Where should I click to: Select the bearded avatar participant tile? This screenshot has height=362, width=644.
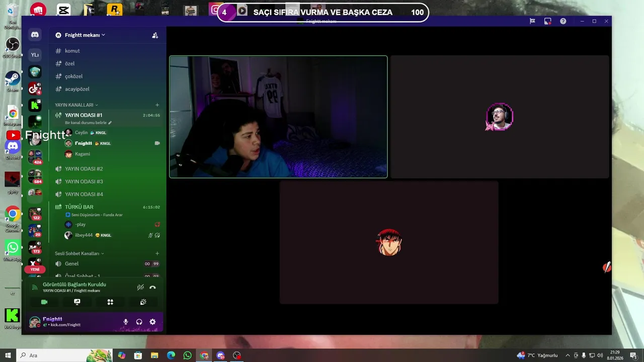click(x=500, y=117)
